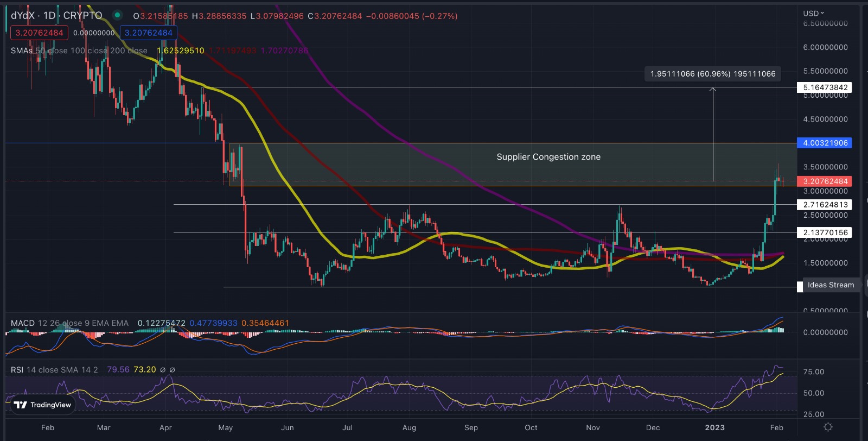Click the yellow SMA value 1.62529510
The image size is (868, 441).
181,51
